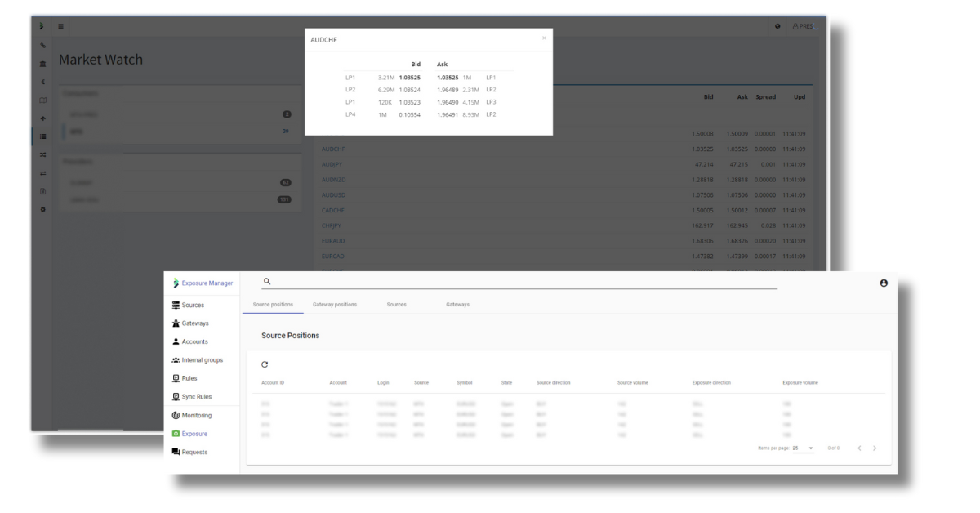Open the CADCHF symbol link
Image resolution: width=980 pixels, height=513 pixels.
click(334, 210)
